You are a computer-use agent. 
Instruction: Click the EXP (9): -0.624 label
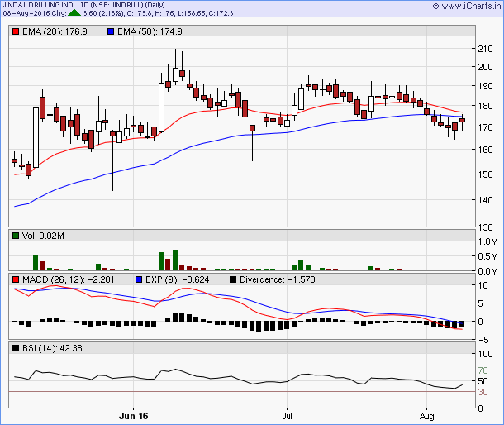177,279
